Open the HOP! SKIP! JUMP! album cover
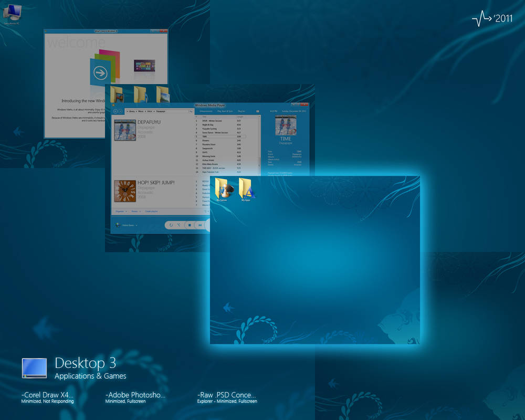525x420 pixels. point(125,191)
